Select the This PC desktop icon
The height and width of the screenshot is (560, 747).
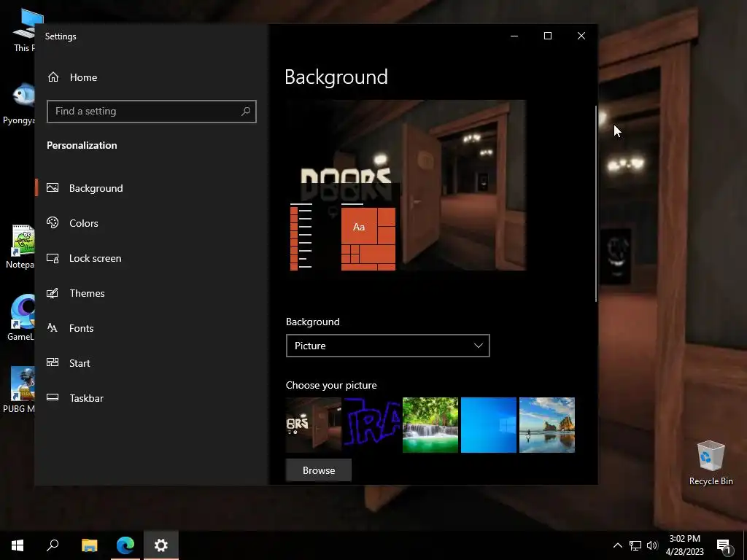[24, 29]
